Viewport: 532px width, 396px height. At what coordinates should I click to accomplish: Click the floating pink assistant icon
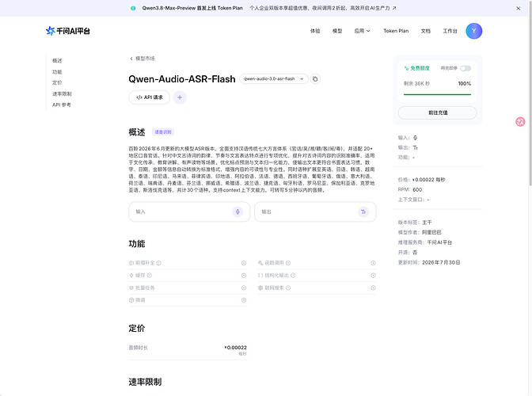(520, 121)
